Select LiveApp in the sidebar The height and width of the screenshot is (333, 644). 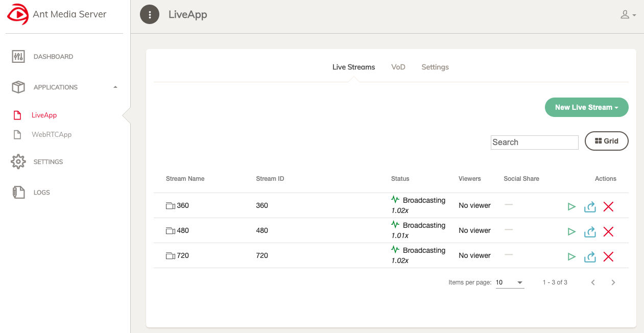[x=44, y=115]
